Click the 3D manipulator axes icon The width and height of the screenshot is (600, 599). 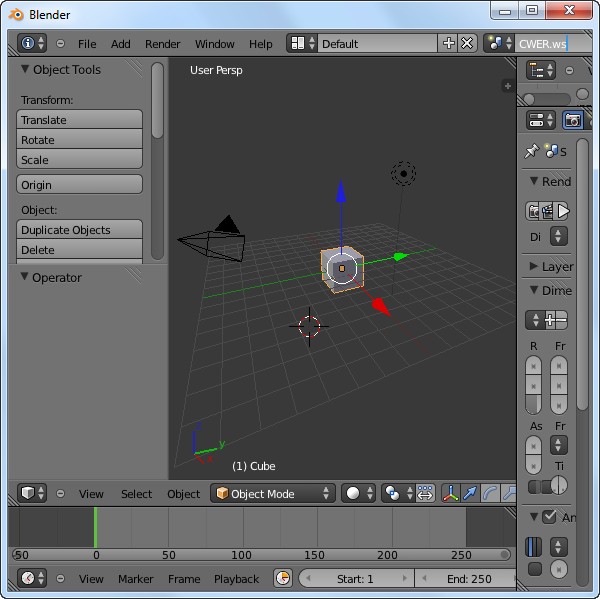pyautogui.click(x=452, y=494)
